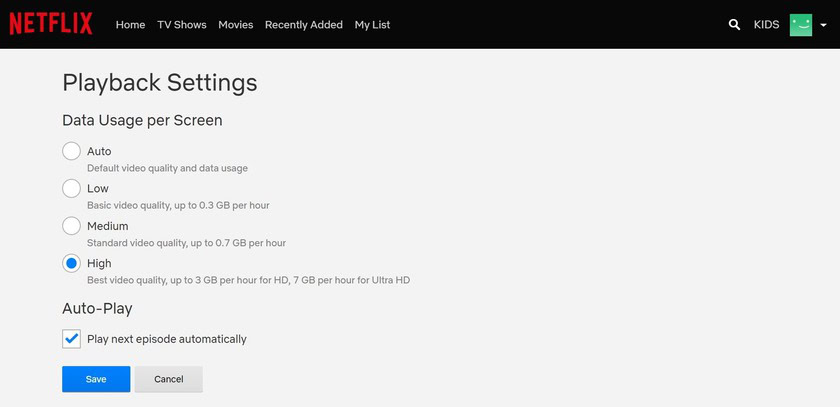This screenshot has width=840, height=407.
Task: Open the Movies section
Action: (x=235, y=25)
